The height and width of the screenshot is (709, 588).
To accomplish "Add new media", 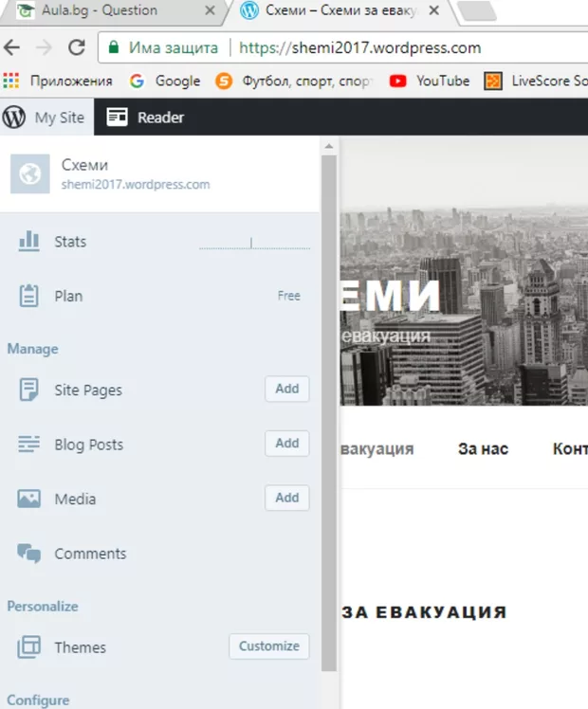I will click(287, 498).
